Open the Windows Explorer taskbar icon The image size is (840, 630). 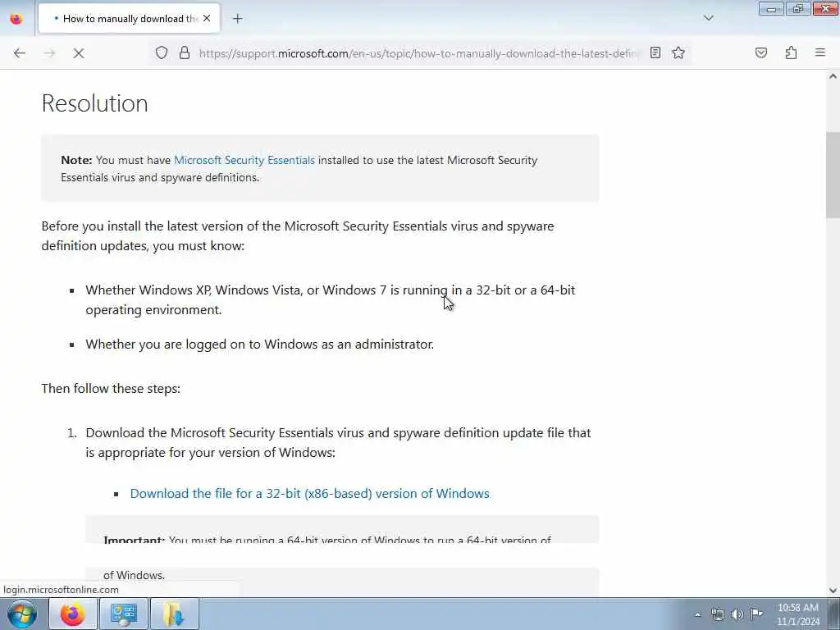[174, 614]
